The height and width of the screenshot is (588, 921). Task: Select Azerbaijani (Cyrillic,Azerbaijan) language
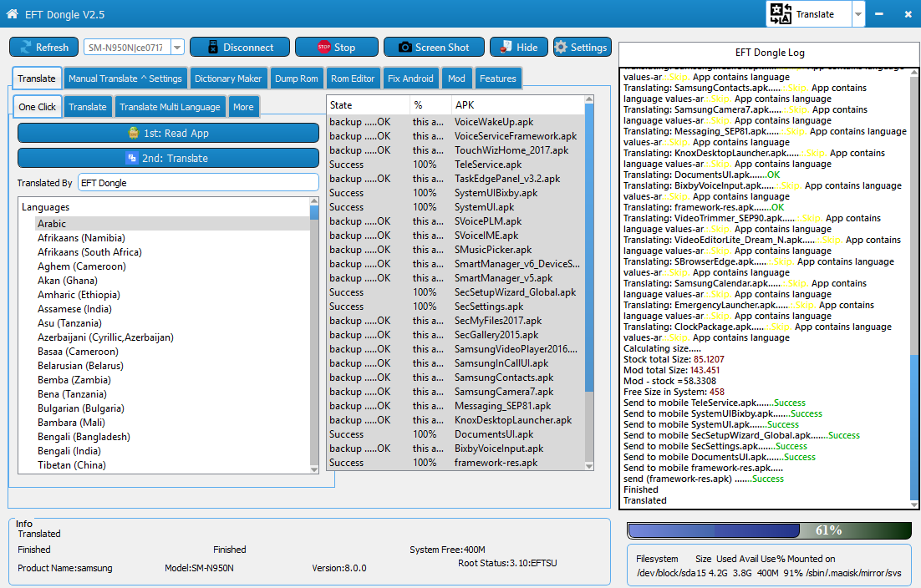point(106,337)
